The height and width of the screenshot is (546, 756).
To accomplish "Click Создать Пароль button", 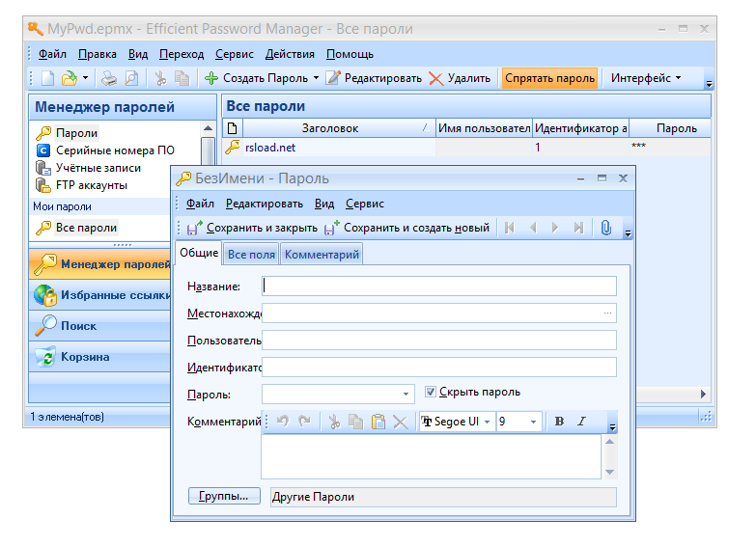I will click(x=256, y=78).
